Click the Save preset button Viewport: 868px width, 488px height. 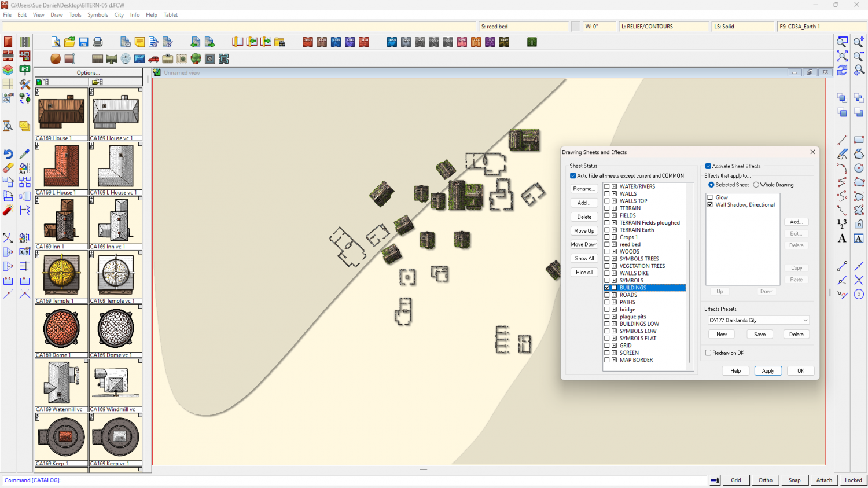click(x=760, y=334)
